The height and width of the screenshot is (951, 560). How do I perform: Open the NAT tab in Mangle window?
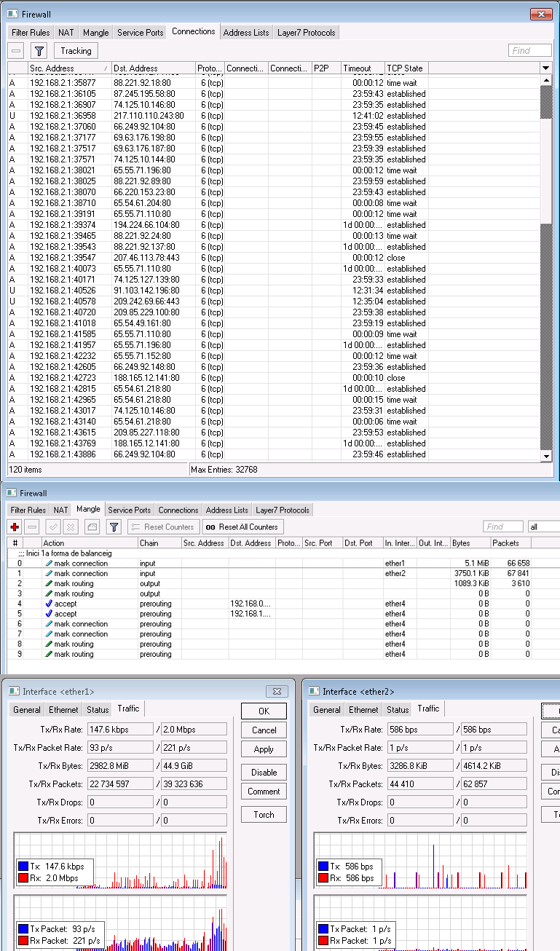coord(61,510)
